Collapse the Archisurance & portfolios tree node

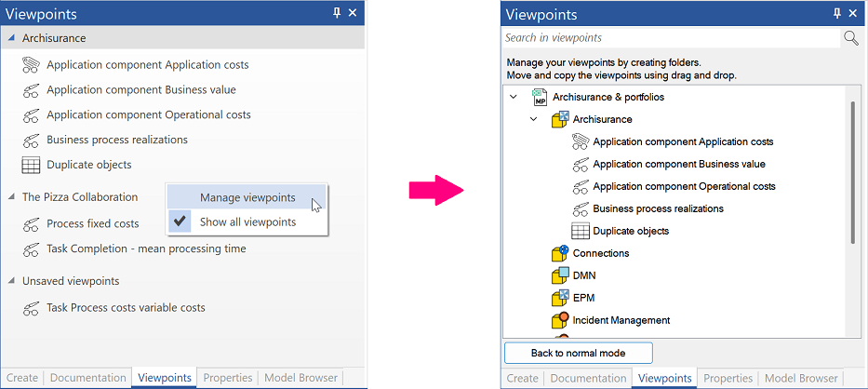(x=514, y=97)
